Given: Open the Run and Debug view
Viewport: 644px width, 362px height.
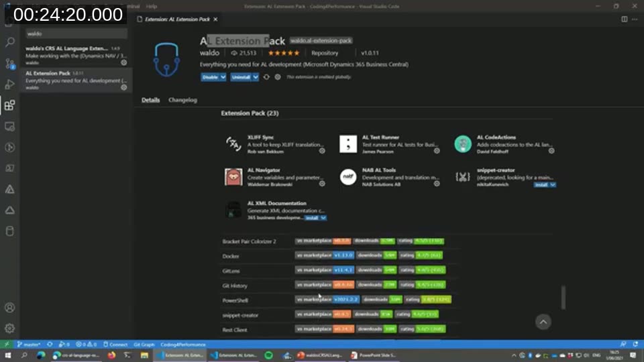Looking at the screenshot, I should click(x=10, y=84).
